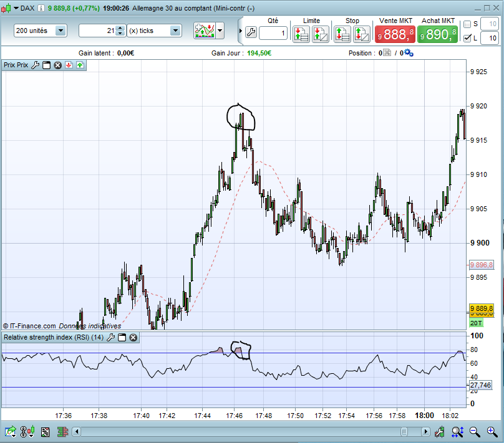
Task: Open the DAX instrument info icon
Action: [x=41, y=8]
